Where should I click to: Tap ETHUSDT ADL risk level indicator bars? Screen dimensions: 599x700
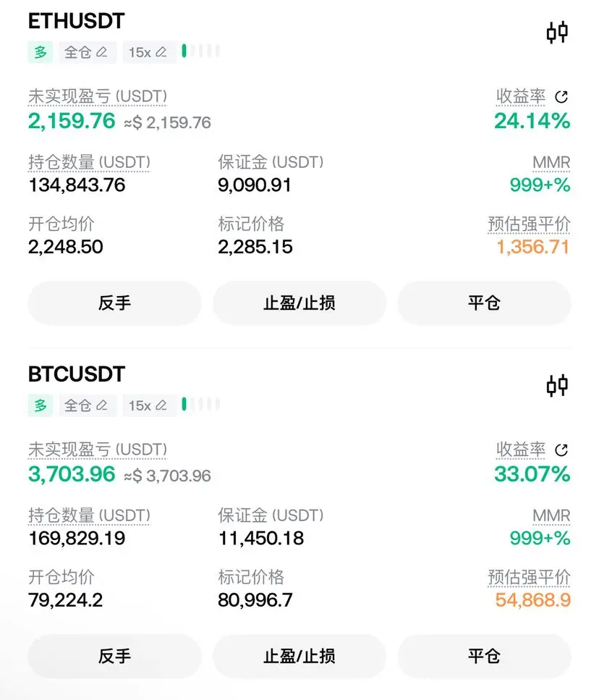[x=200, y=51]
